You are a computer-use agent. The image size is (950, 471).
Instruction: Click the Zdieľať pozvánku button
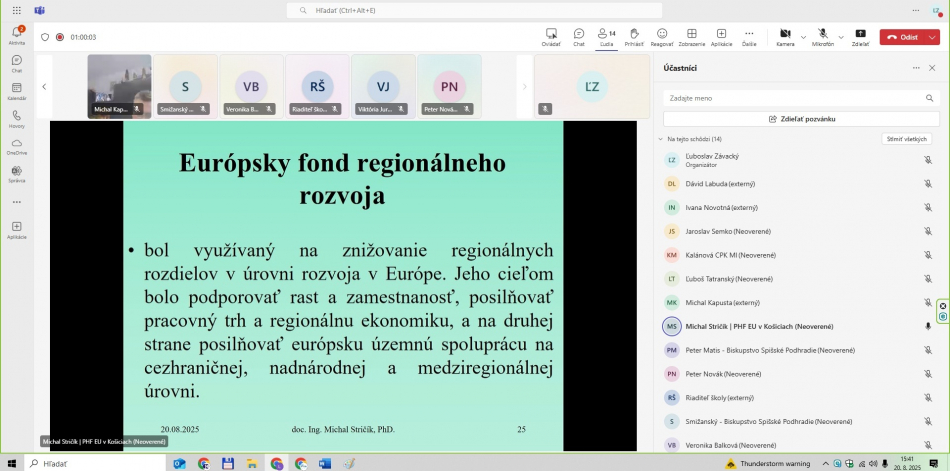801,119
